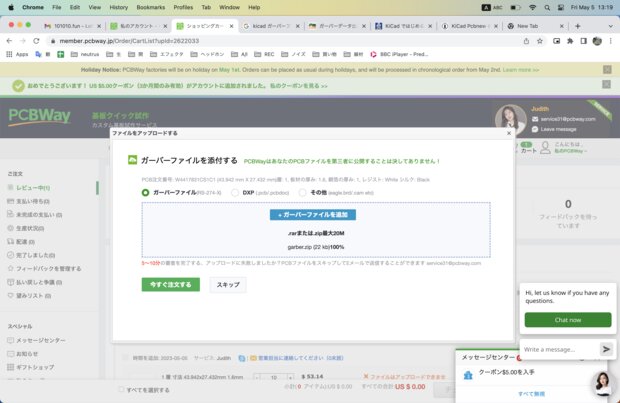Switch to the KiCad Pcbnew tab
The width and height of the screenshot is (620, 403).
point(469,26)
